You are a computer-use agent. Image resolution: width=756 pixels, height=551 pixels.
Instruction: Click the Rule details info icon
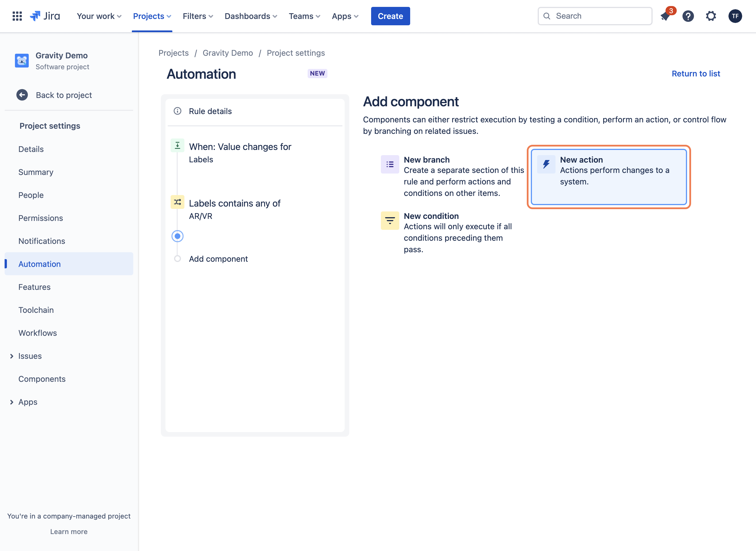click(x=178, y=111)
